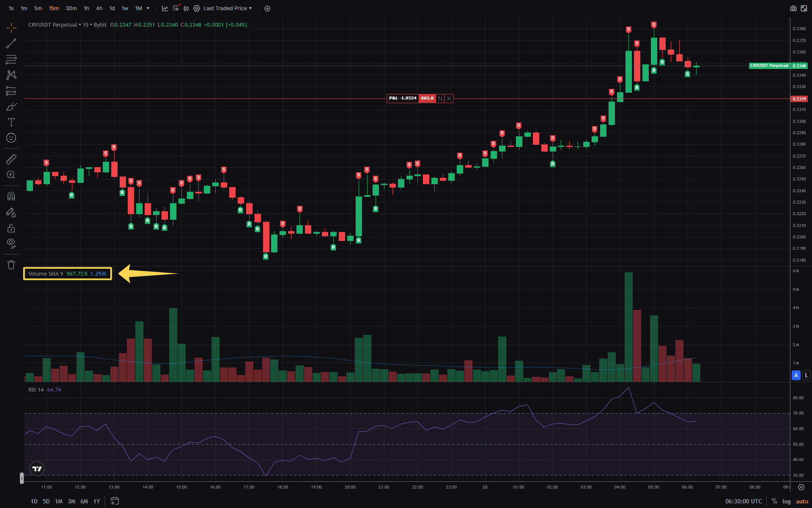
Task: Select the ruler measure tool
Action: pos(11,159)
